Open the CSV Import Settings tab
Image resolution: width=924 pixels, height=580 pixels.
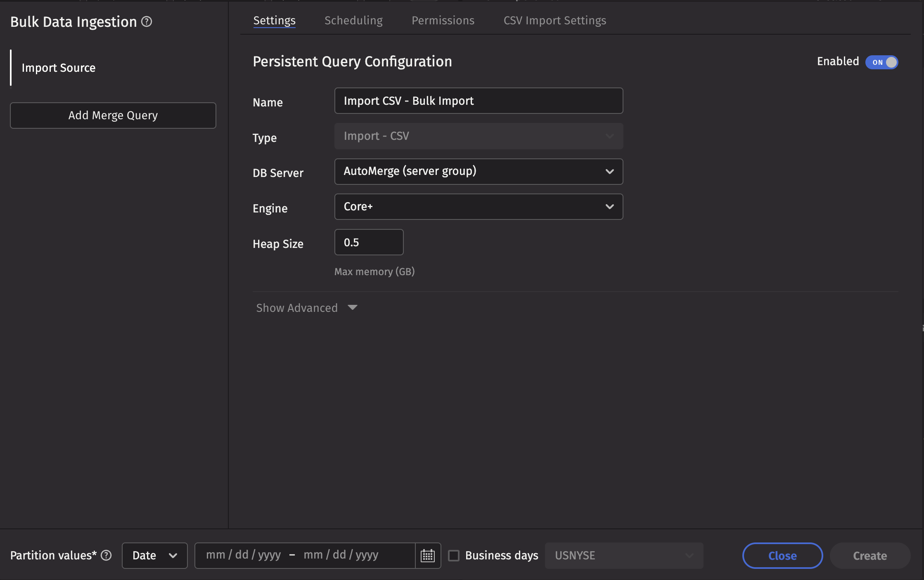(554, 21)
